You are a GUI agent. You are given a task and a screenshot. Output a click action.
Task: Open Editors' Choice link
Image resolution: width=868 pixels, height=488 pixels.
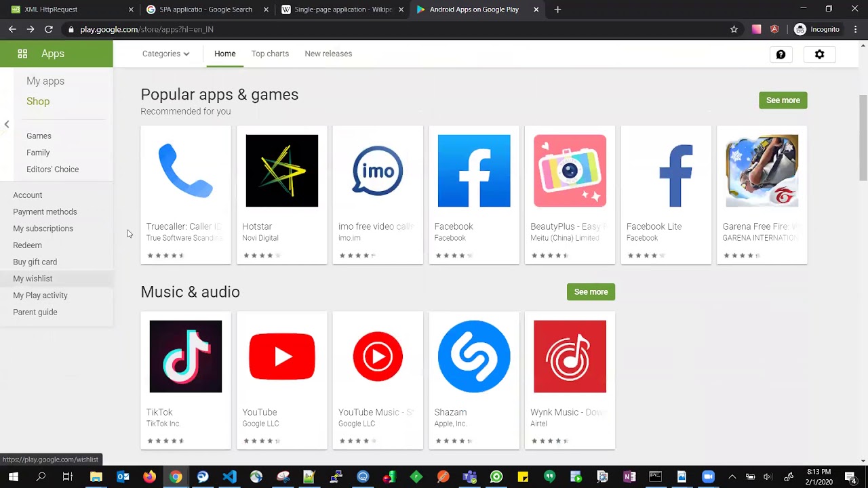52,169
